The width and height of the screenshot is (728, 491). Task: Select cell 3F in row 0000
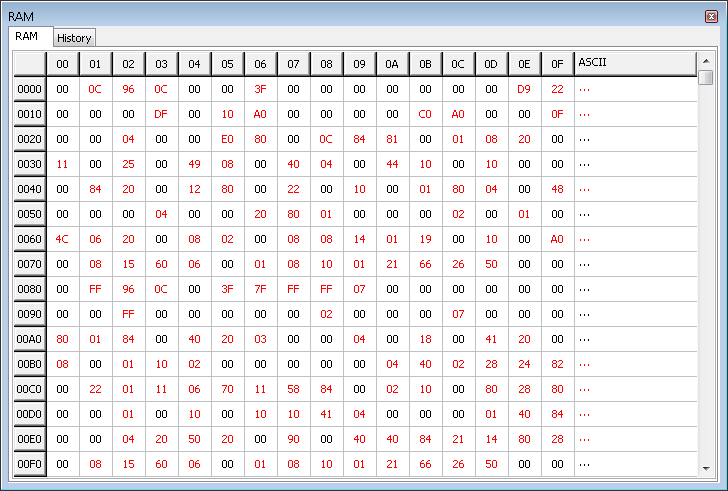pos(260,89)
